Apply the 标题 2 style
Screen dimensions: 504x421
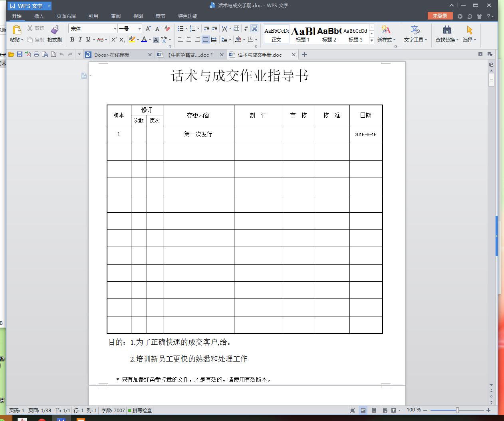[x=329, y=34]
